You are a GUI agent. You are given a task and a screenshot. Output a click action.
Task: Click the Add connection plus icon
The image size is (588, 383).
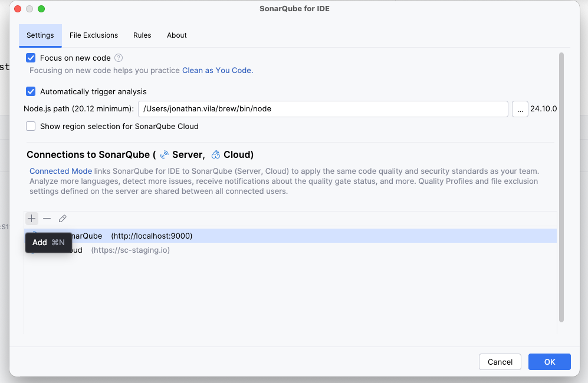[32, 219]
